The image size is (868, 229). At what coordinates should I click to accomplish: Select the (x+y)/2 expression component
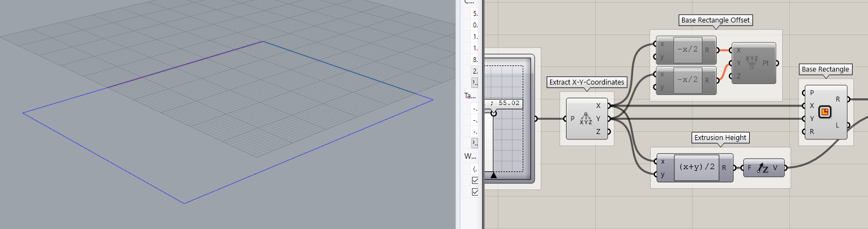tap(696, 167)
